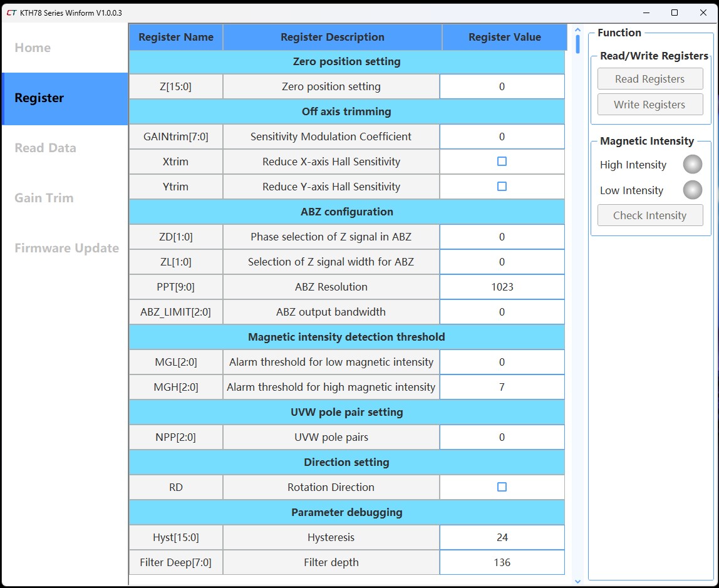This screenshot has height=588, width=719.
Task: Go to the Firmware Update tab
Action: pos(66,249)
